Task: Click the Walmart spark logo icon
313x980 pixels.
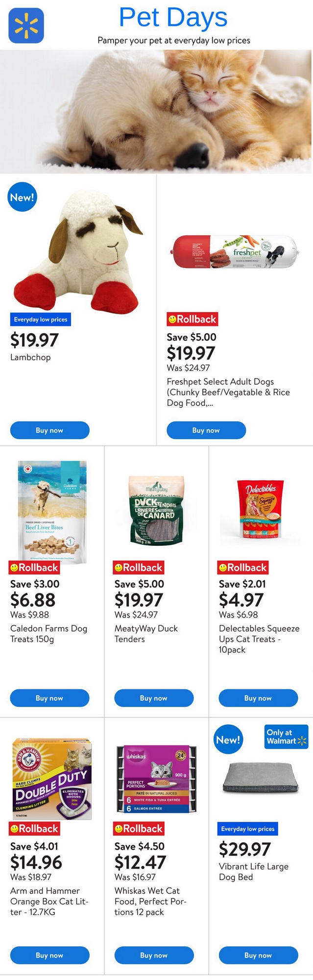Action: [26, 26]
